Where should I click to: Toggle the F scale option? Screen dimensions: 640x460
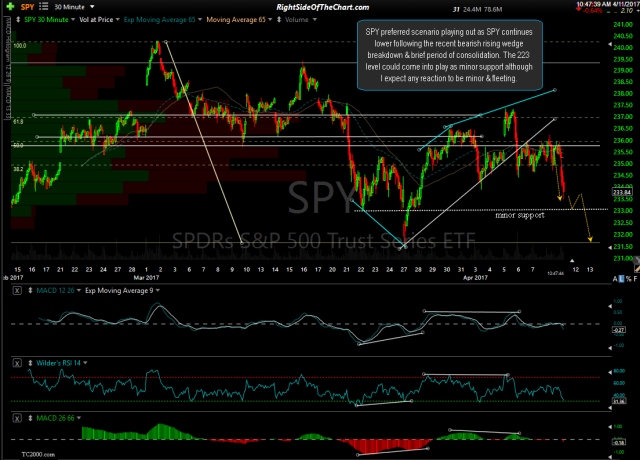tap(635, 279)
